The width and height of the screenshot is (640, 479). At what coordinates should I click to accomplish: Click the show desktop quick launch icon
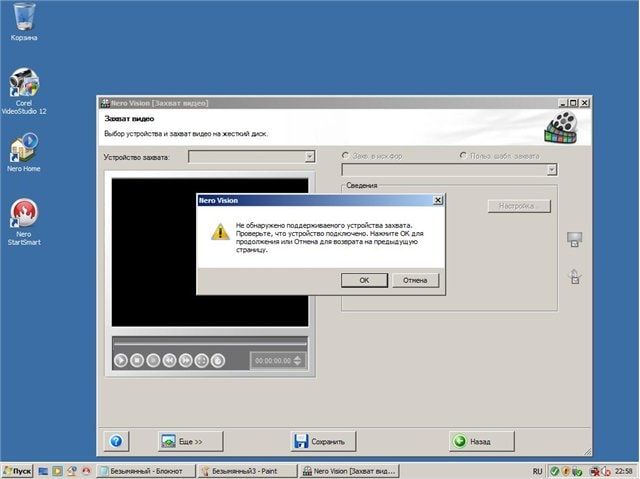pyautogui.click(x=43, y=471)
